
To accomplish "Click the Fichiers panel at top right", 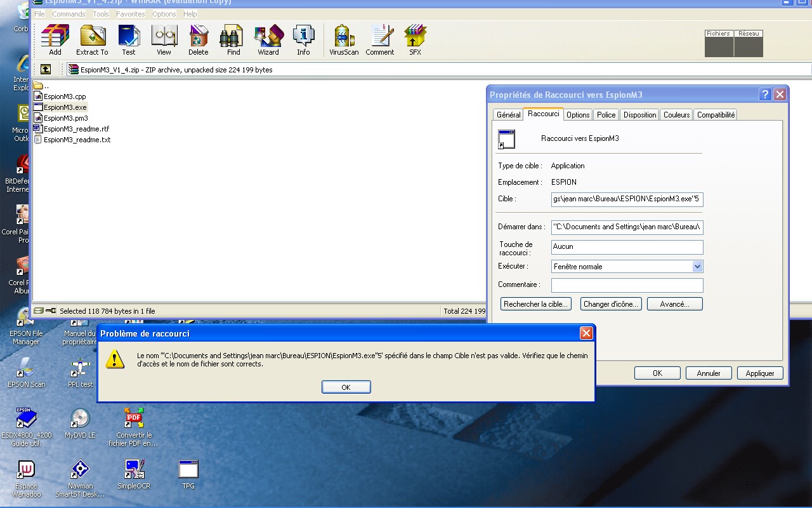I will point(719,43).
